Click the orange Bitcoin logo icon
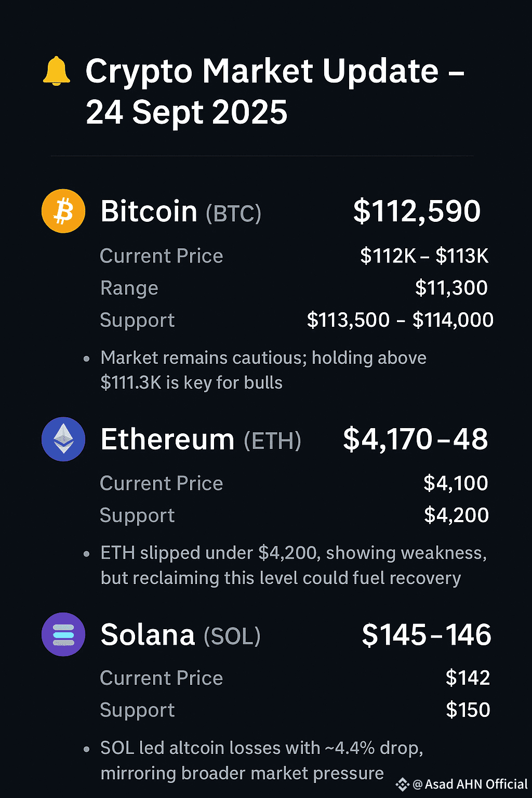The height and width of the screenshot is (798, 532). point(63,211)
